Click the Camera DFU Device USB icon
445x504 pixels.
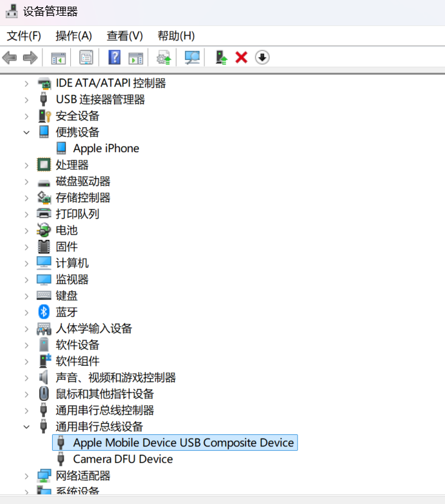tap(61, 459)
